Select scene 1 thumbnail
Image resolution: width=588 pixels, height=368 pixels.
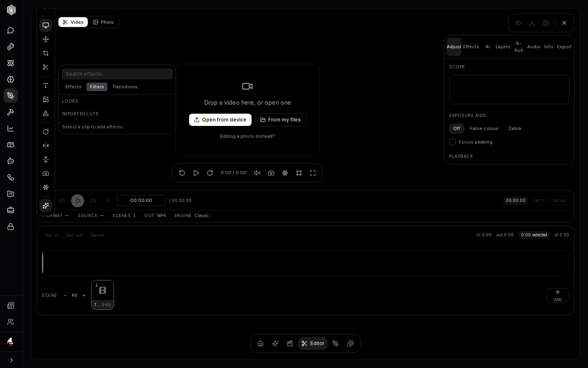click(102, 295)
